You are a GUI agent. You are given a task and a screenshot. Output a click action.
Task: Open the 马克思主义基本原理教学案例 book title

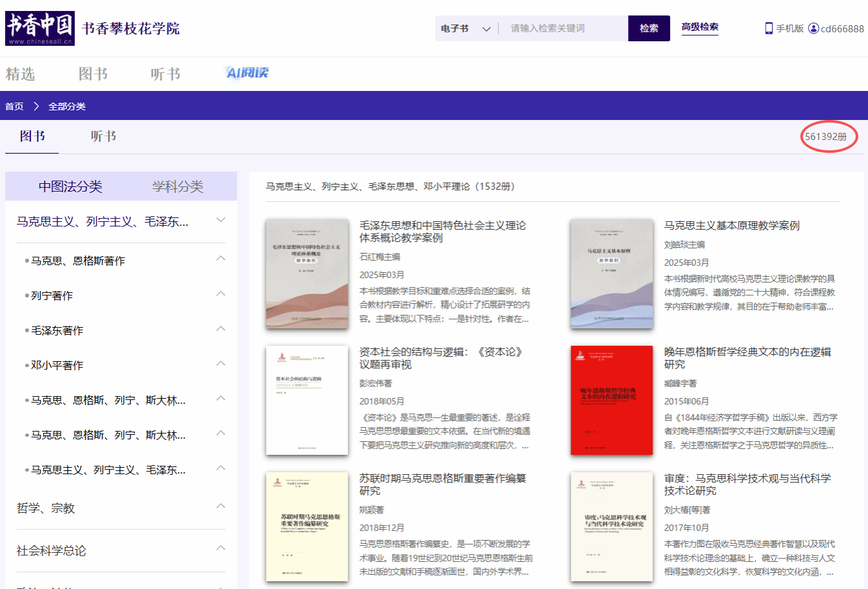pos(731,225)
